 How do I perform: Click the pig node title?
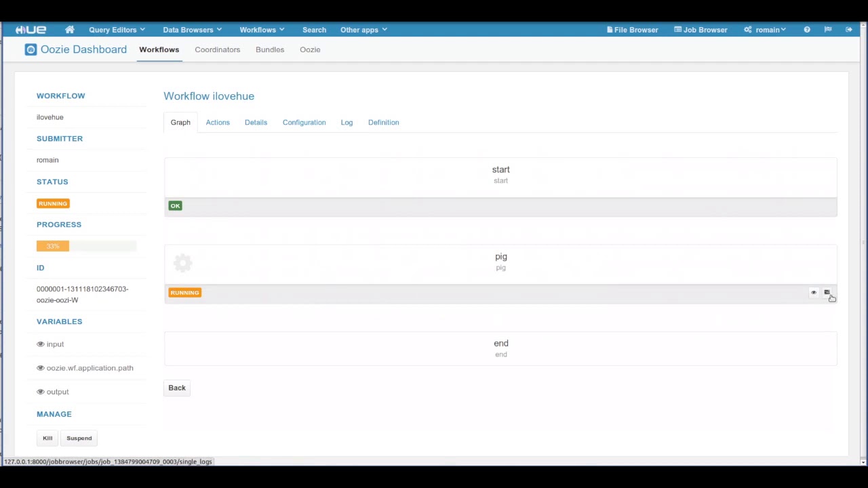[500, 256]
